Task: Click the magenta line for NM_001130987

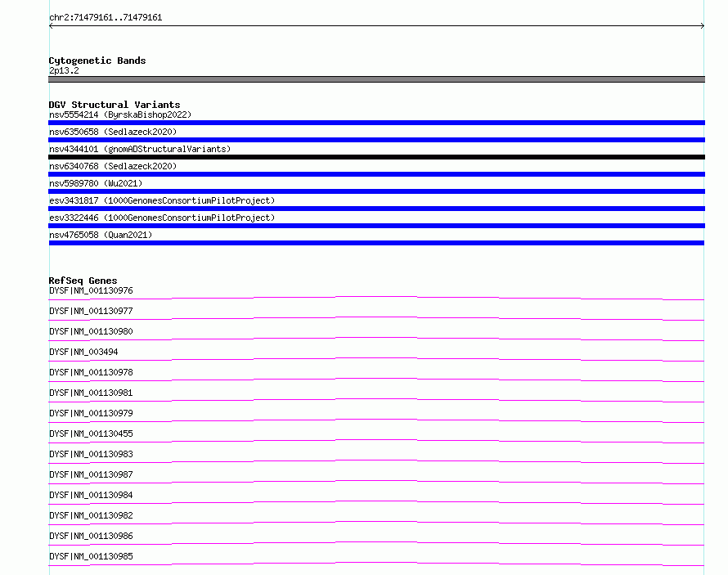Action: click(376, 482)
